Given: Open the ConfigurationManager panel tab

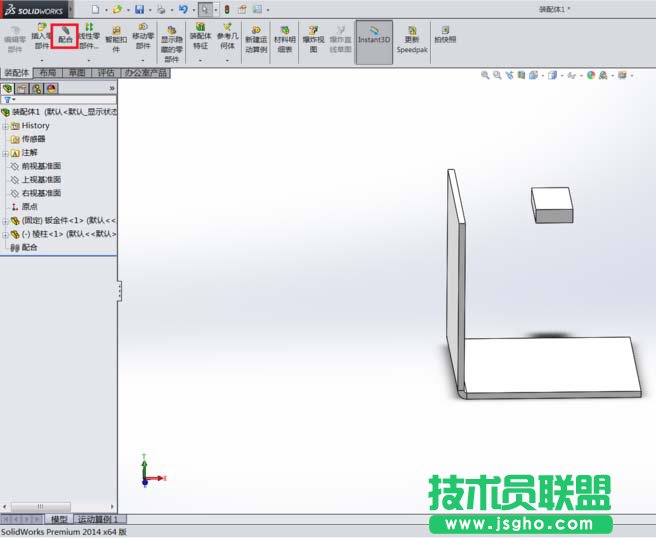Looking at the screenshot, I should [x=37, y=88].
